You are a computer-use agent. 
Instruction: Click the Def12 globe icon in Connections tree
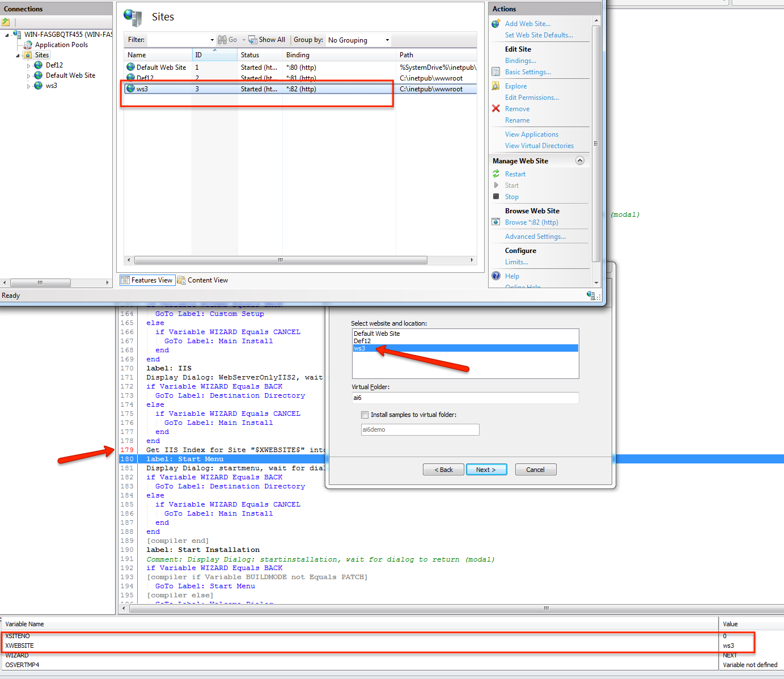point(38,65)
